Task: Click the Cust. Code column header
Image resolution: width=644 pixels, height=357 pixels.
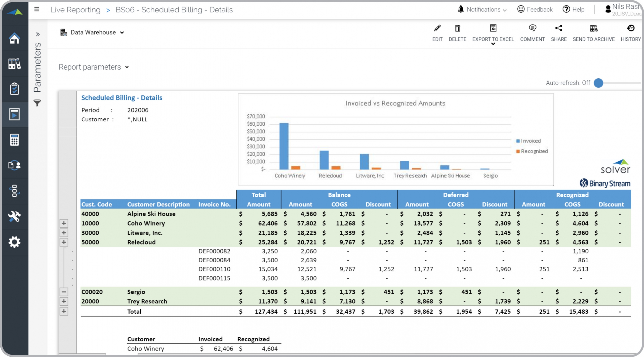Action: coord(97,204)
